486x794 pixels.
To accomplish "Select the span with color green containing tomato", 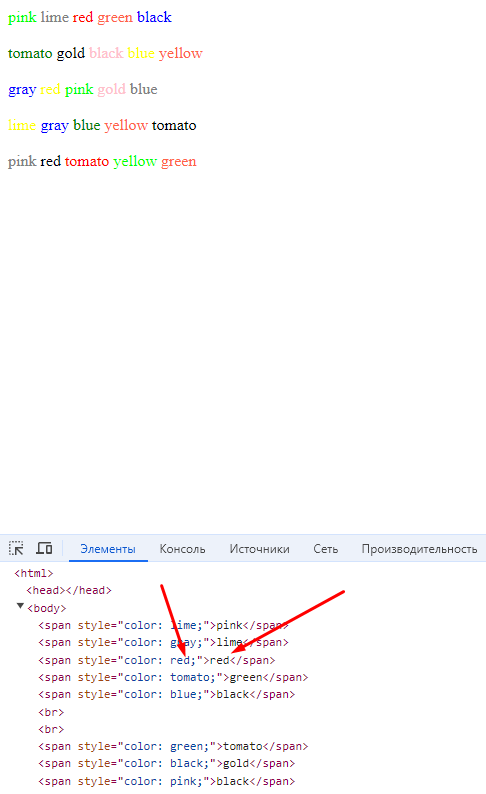I will point(173,746).
